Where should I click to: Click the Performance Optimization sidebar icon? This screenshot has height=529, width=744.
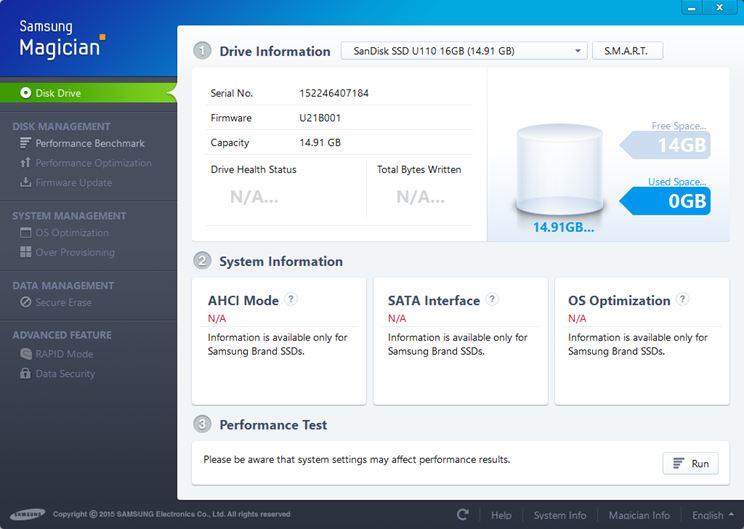[26, 163]
